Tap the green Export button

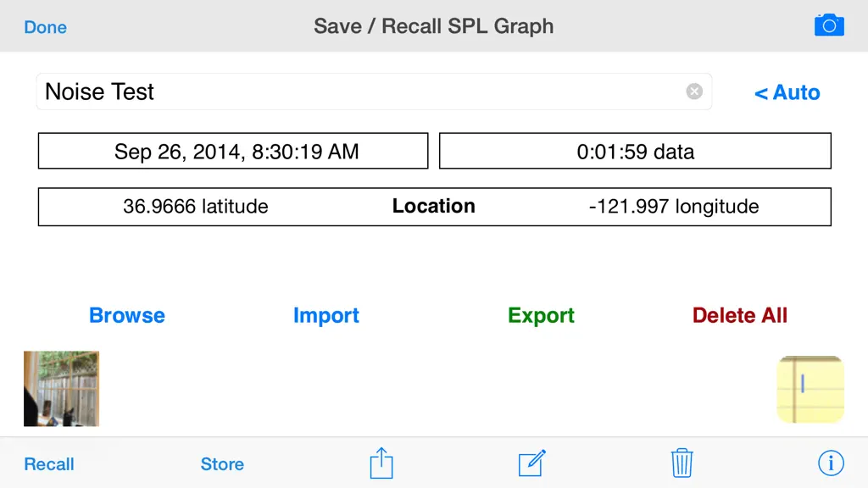coord(541,315)
